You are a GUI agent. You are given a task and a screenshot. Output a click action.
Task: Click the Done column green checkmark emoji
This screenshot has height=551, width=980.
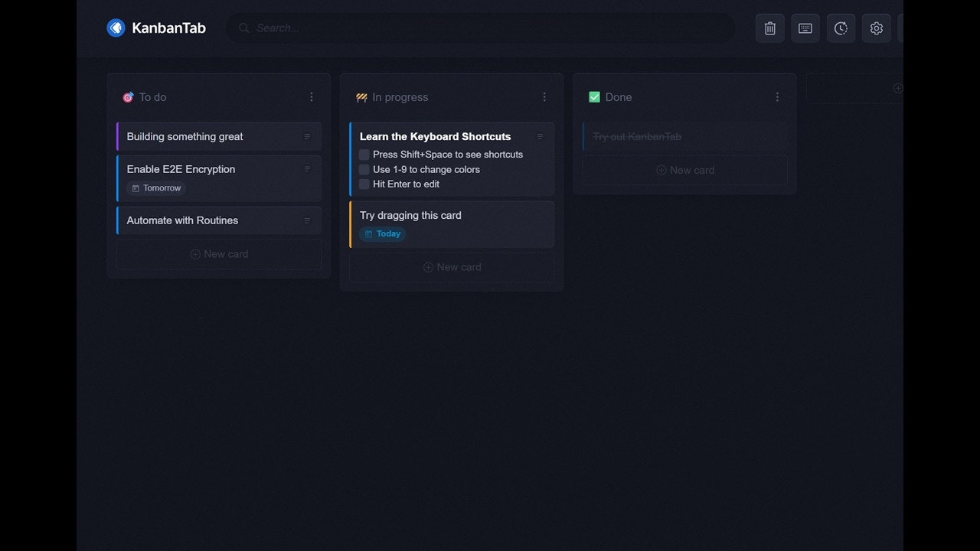point(594,97)
